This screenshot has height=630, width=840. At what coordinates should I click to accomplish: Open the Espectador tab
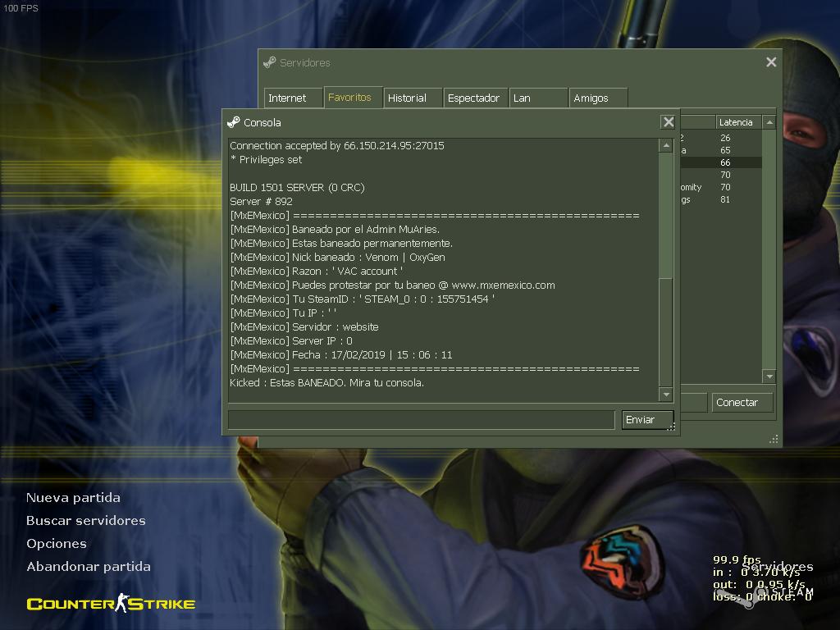point(476,98)
